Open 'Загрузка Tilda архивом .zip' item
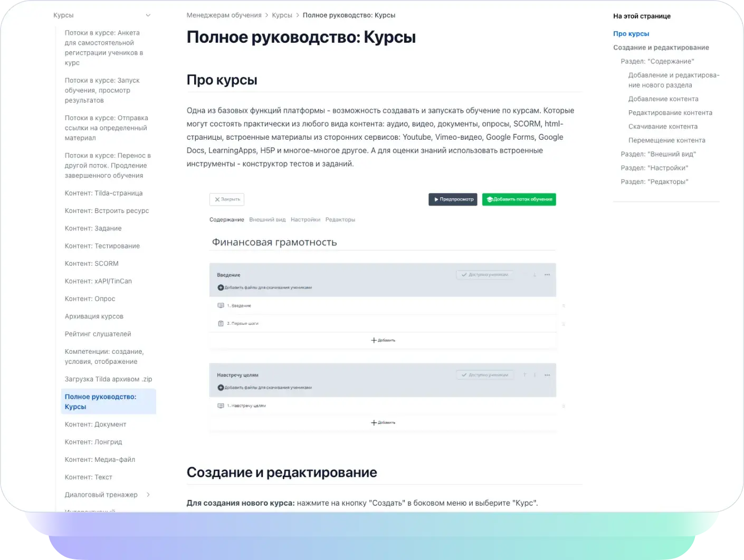 (108, 379)
